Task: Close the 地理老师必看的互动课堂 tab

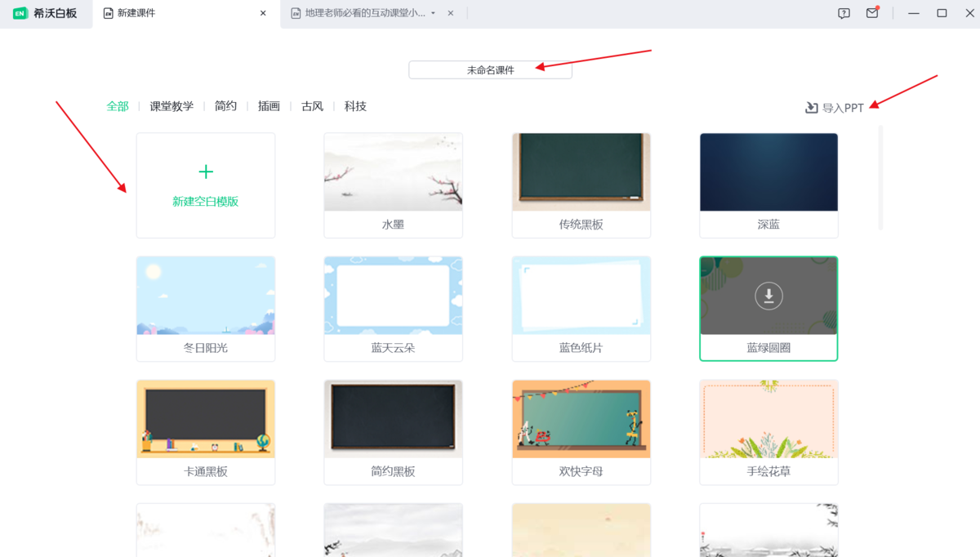Action: (451, 13)
